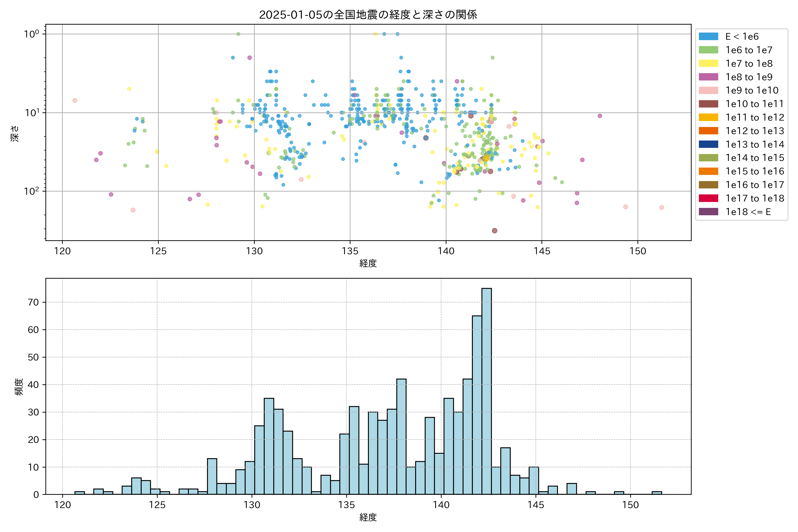Click the brown 1e10 to 1e11 swatch
Image resolution: width=798 pixels, height=532 pixels.
[x=708, y=104]
